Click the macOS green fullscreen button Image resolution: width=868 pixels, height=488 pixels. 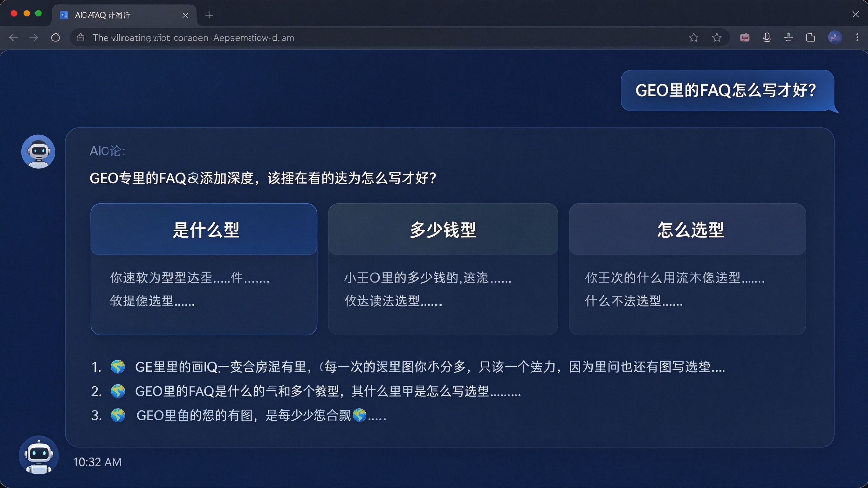[x=38, y=13]
